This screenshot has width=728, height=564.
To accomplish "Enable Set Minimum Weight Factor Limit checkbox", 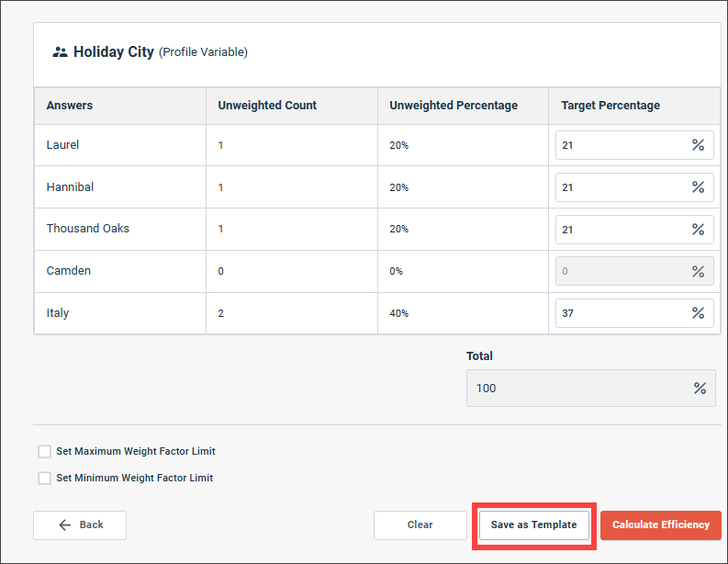I will point(45,478).
